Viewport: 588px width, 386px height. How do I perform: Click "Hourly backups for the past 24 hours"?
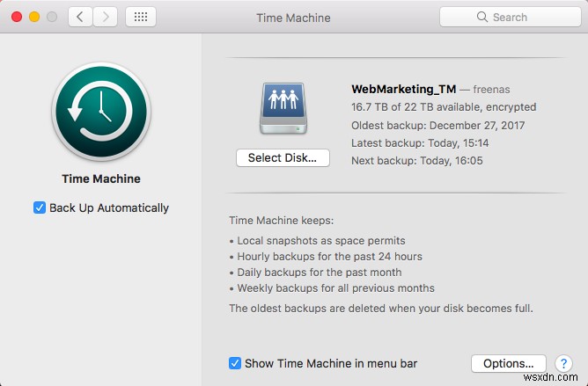[329, 257]
